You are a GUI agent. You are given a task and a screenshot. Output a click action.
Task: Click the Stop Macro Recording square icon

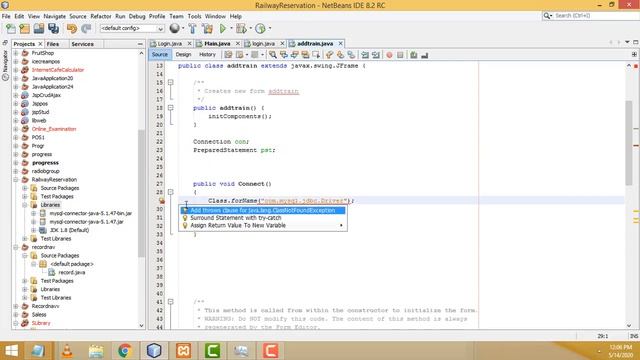[x=400, y=55]
